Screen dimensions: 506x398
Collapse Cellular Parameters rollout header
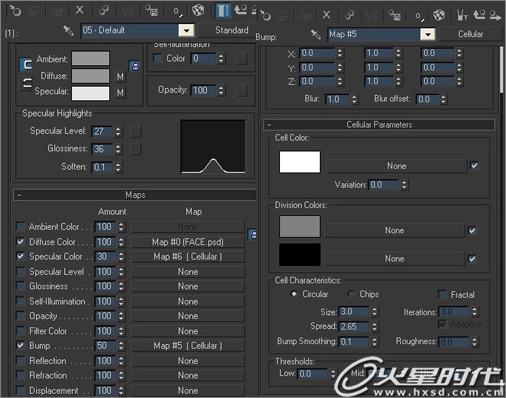click(379, 125)
